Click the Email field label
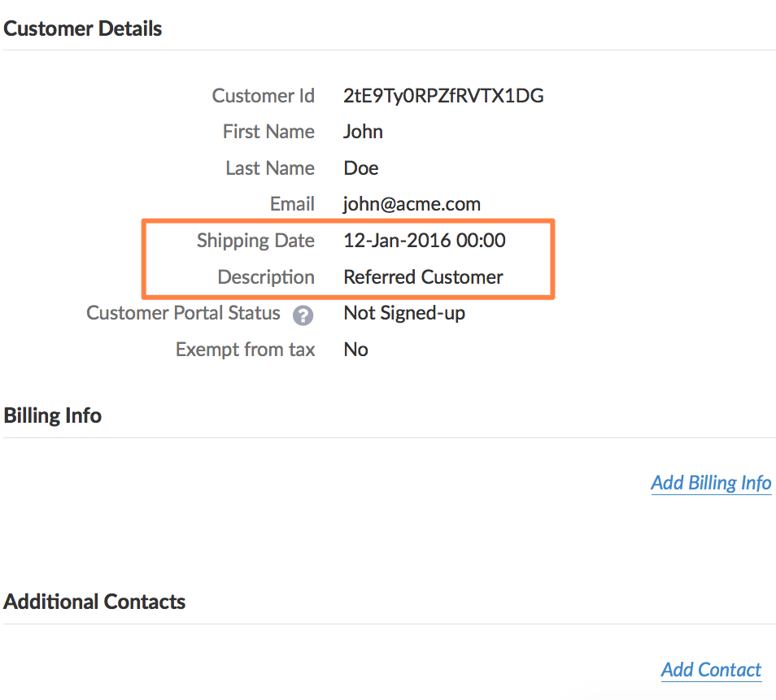Screen dimensions: 776x700 (x=292, y=204)
